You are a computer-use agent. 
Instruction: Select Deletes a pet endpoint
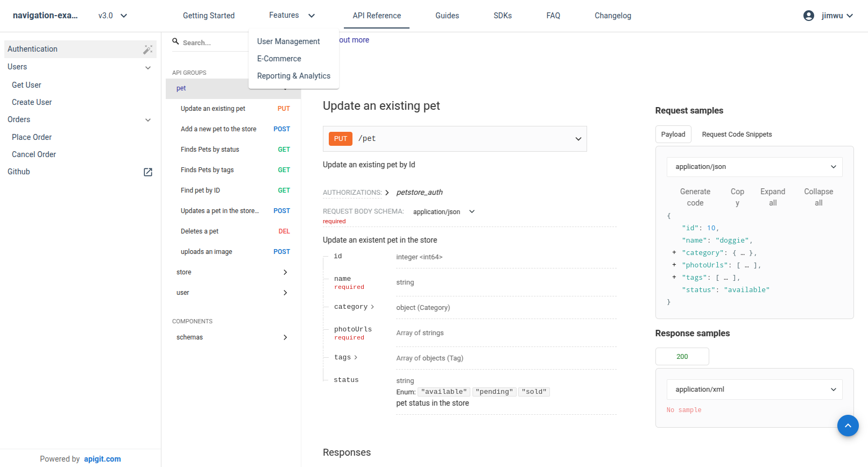[x=234, y=231]
